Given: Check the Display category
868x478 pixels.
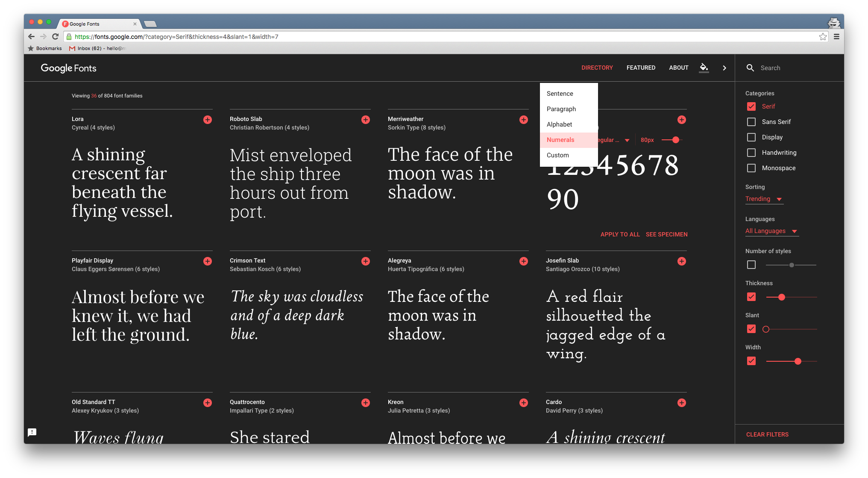Looking at the screenshot, I should 751,137.
